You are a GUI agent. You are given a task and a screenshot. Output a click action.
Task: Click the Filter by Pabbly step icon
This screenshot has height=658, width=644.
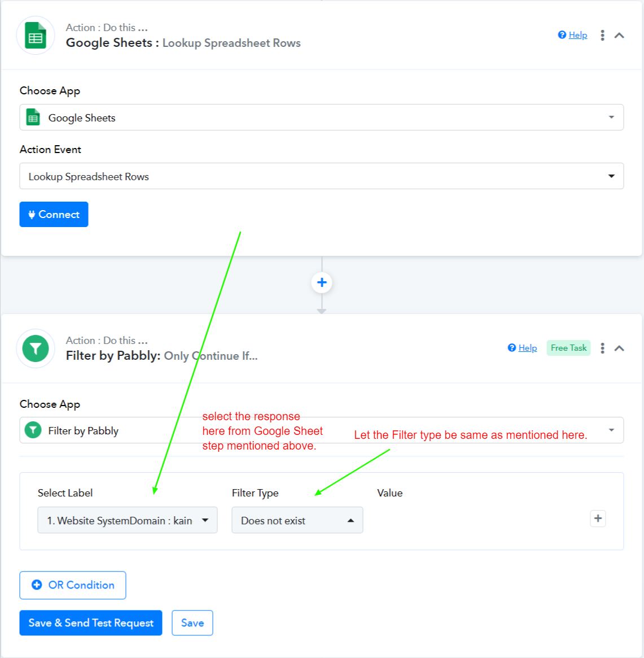[x=36, y=348]
